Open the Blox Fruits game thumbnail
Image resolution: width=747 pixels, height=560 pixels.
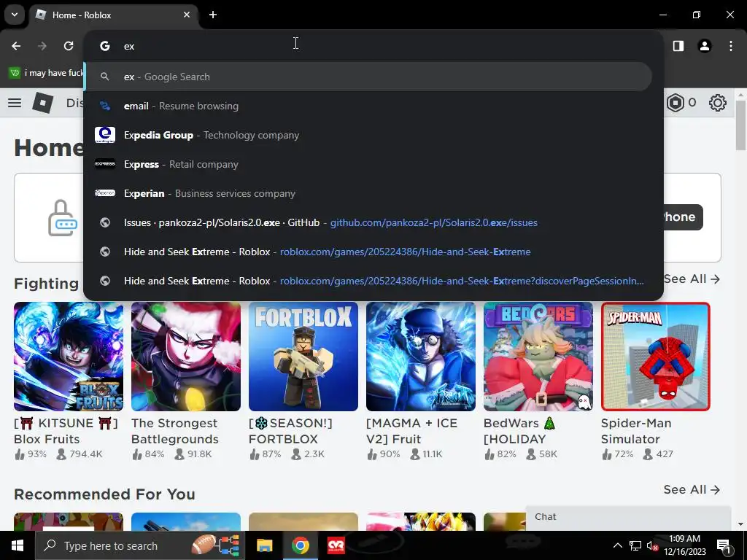point(69,357)
